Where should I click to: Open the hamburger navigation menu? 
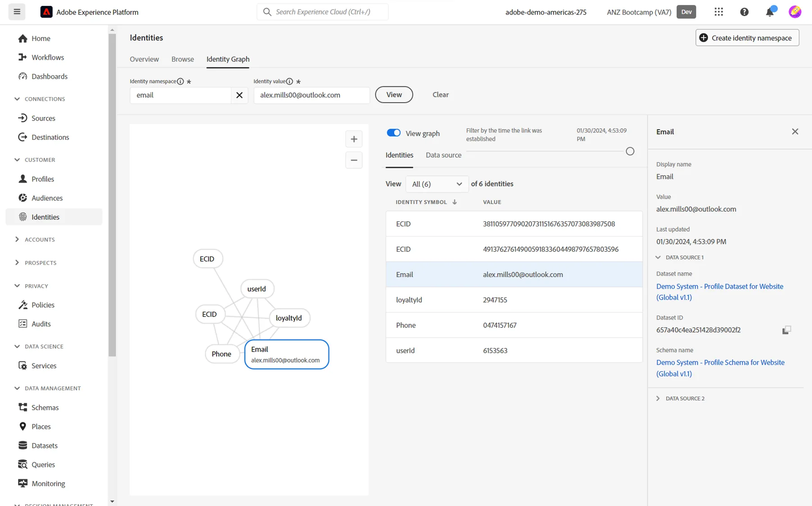(x=17, y=12)
